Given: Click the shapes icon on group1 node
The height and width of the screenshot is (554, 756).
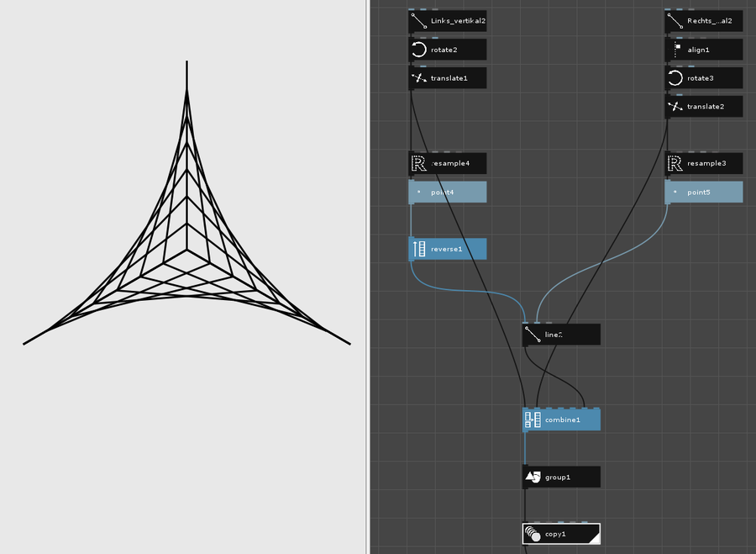Looking at the screenshot, I should (x=533, y=477).
